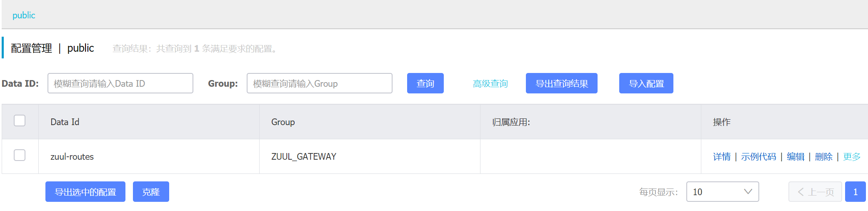
Task: Open 详情 details for zuul-routes
Action: 722,157
